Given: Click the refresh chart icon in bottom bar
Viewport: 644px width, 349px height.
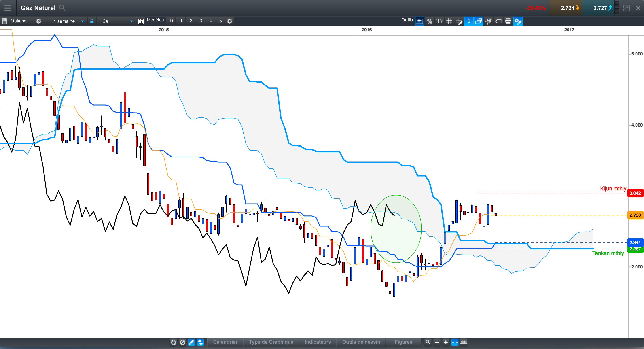Looking at the screenshot, I should pyautogui.click(x=174, y=342).
